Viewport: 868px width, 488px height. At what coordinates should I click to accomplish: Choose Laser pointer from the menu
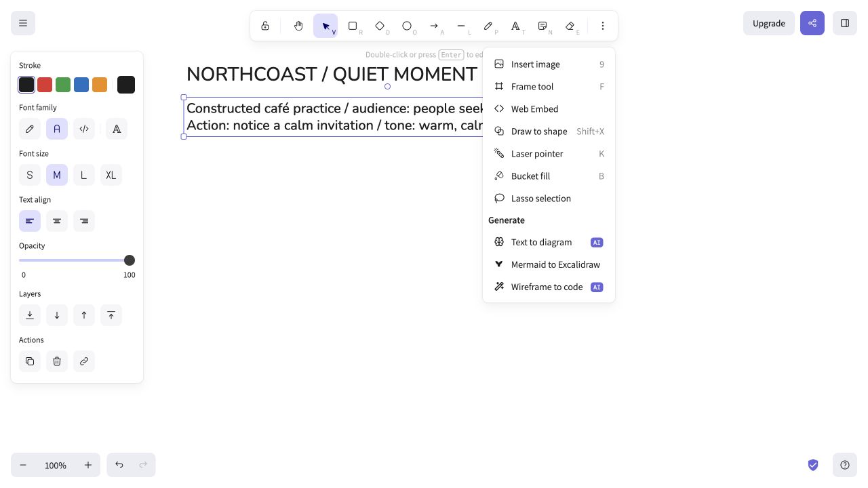(x=549, y=154)
